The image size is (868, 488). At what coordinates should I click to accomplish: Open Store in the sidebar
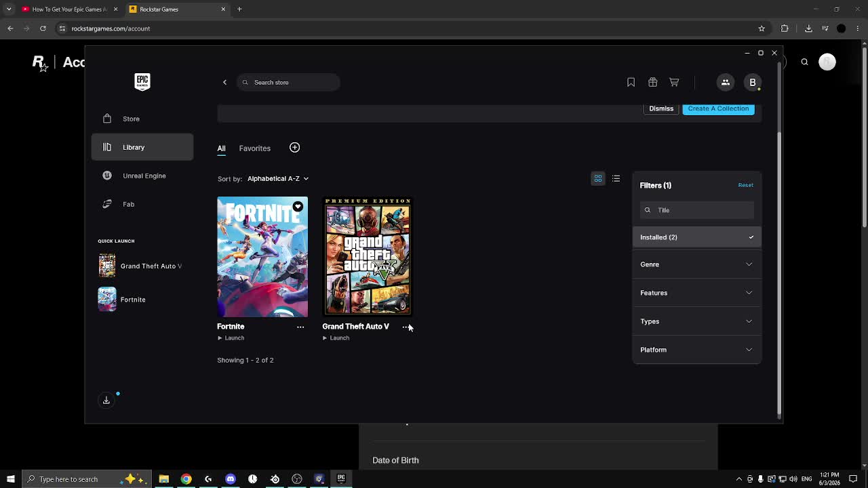[x=142, y=119]
